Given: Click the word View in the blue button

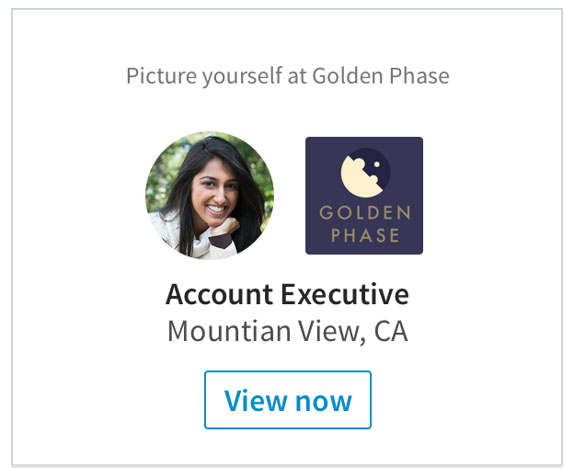Looking at the screenshot, I should tap(255, 400).
